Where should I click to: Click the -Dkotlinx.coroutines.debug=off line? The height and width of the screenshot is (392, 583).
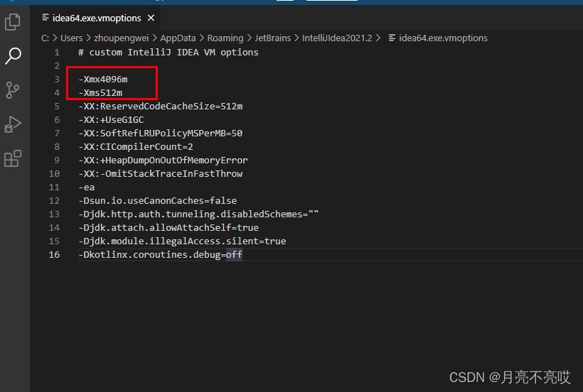pyautogui.click(x=161, y=255)
